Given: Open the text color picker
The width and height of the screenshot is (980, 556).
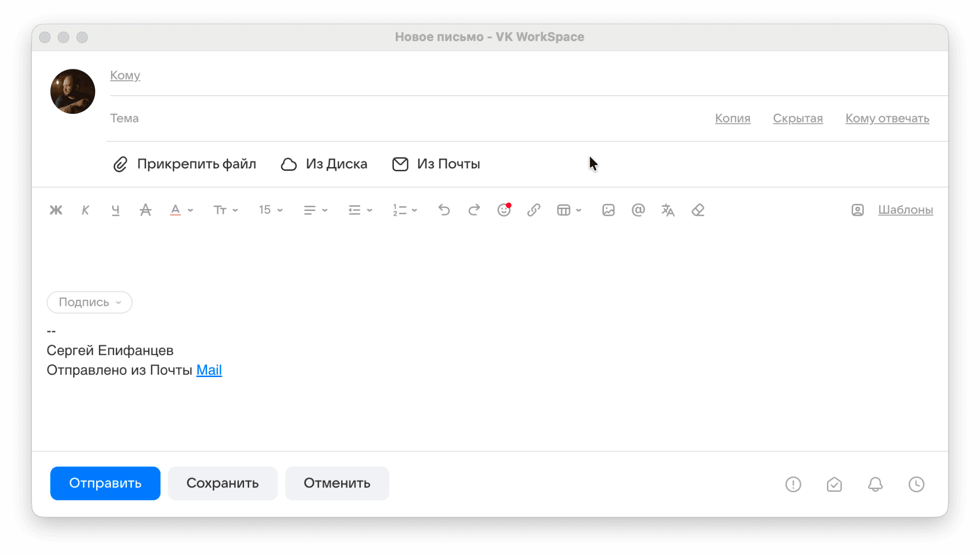Looking at the screenshot, I should click(x=181, y=210).
